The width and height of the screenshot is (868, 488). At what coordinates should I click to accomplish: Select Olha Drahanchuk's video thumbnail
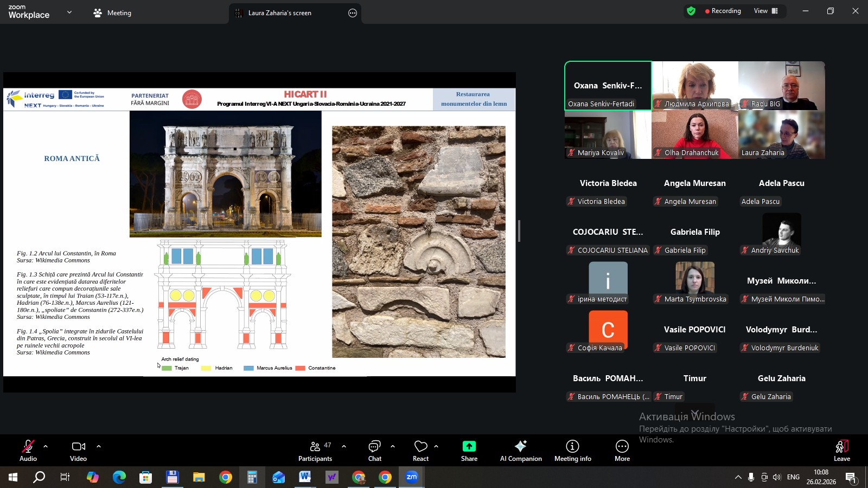click(694, 134)
